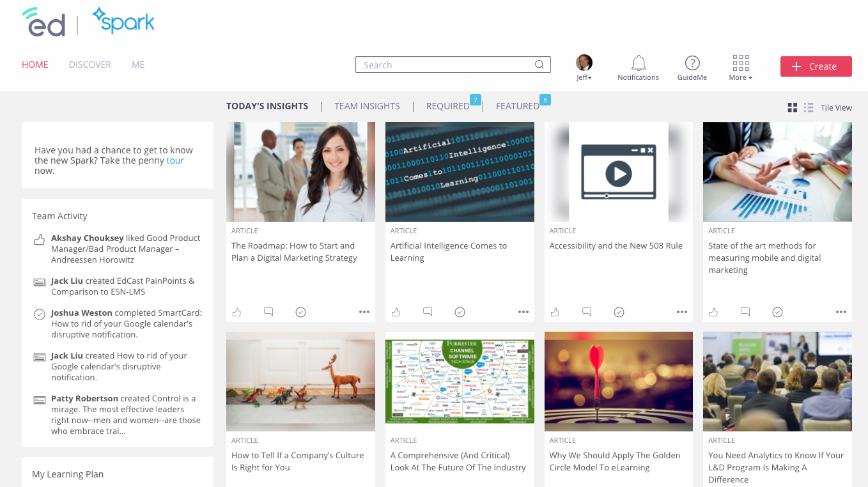Click the Create button
This screenshot has height=487, width=868.
(x=816, y=66)
